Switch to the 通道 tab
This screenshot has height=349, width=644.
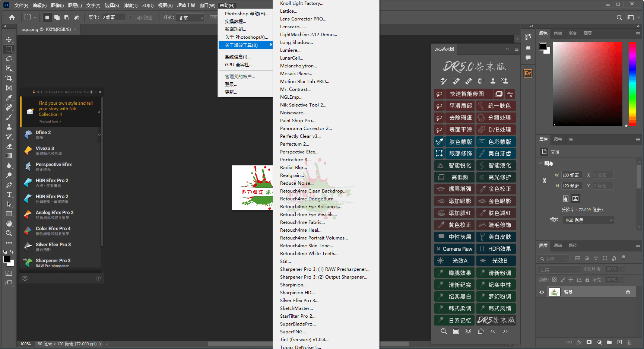(558, 245)
